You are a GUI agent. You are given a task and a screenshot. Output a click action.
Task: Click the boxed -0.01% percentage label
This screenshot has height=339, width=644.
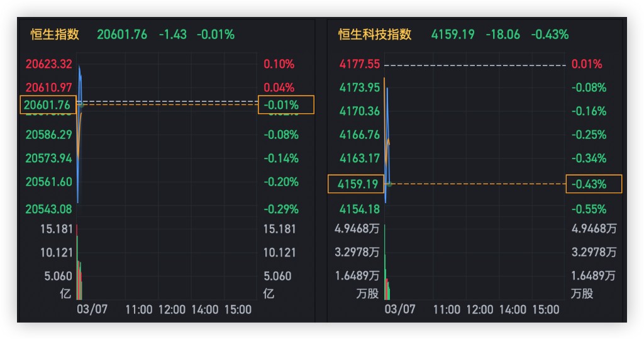[x=286, y=105]
